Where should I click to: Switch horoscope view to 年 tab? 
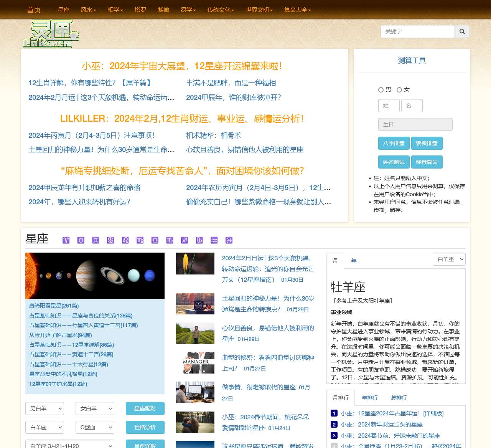coord(353,261)
